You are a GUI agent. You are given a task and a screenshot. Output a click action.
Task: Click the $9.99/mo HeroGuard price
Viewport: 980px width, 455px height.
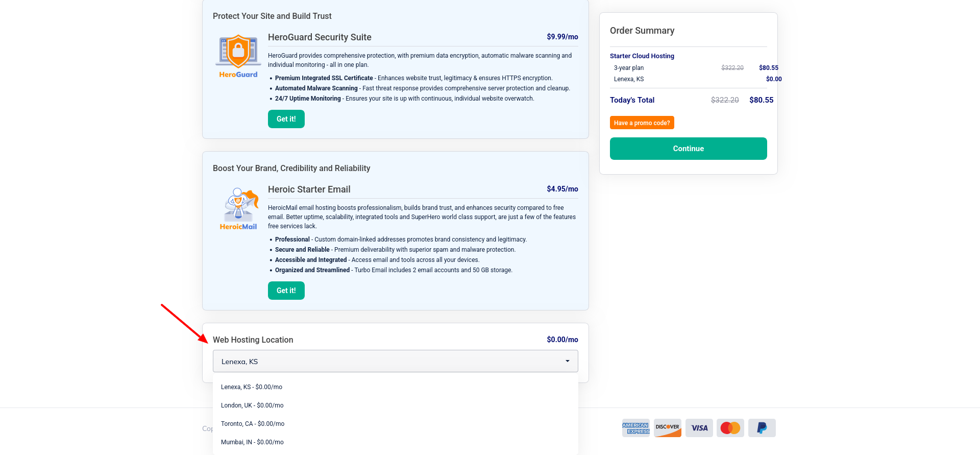pos(562,37)
